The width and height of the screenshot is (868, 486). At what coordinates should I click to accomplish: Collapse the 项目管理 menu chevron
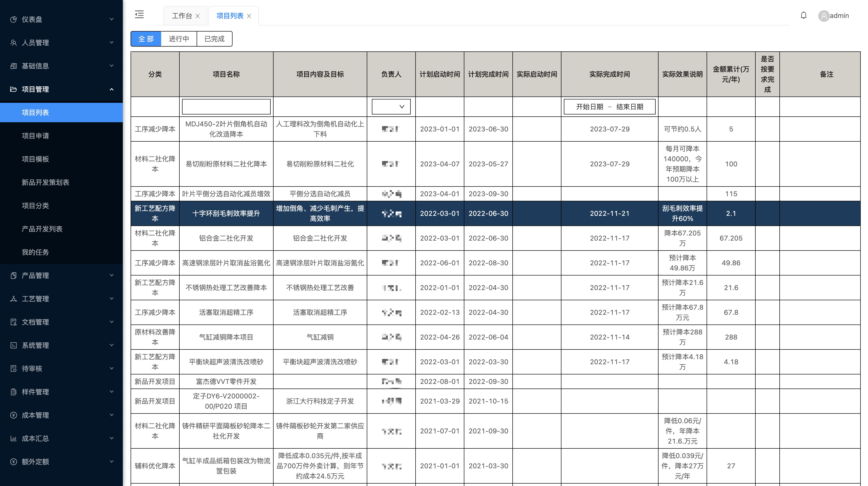[111, 89]
